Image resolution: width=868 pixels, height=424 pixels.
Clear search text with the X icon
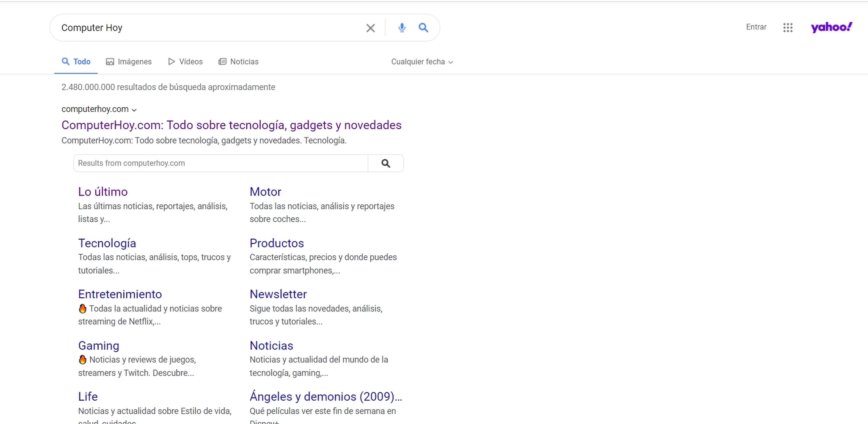pos(370,28)
